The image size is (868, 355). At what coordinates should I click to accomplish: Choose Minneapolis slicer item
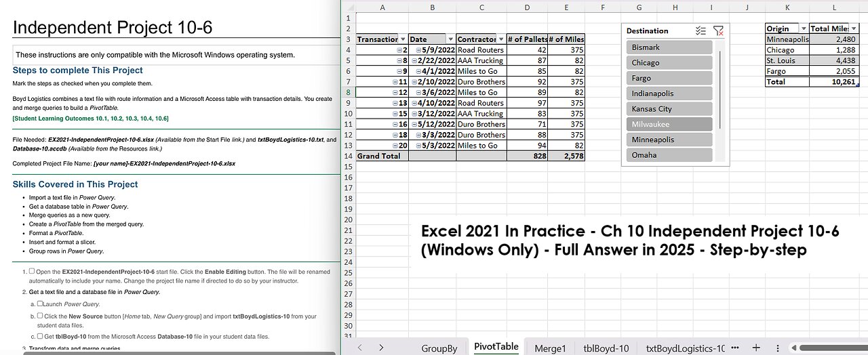[669, 140]
